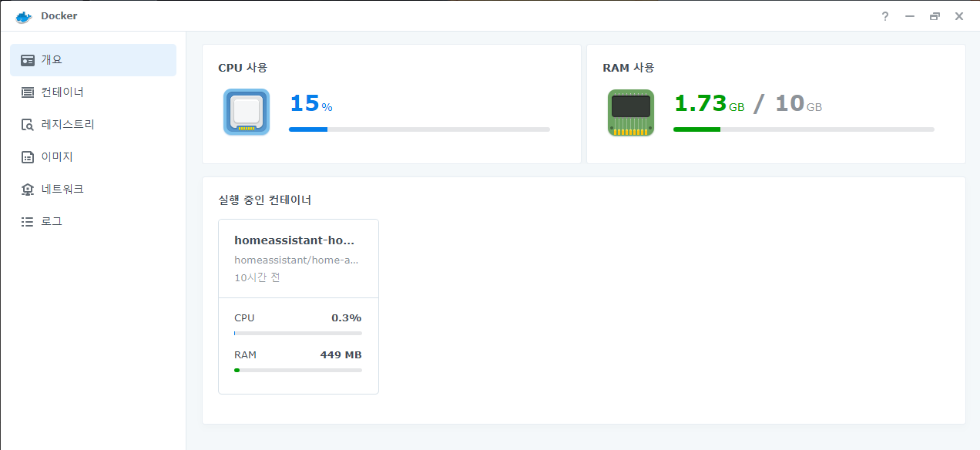Click the 1.73 GB RAM usage value
The width and height of the screenshot is (980, 450).
709,103
